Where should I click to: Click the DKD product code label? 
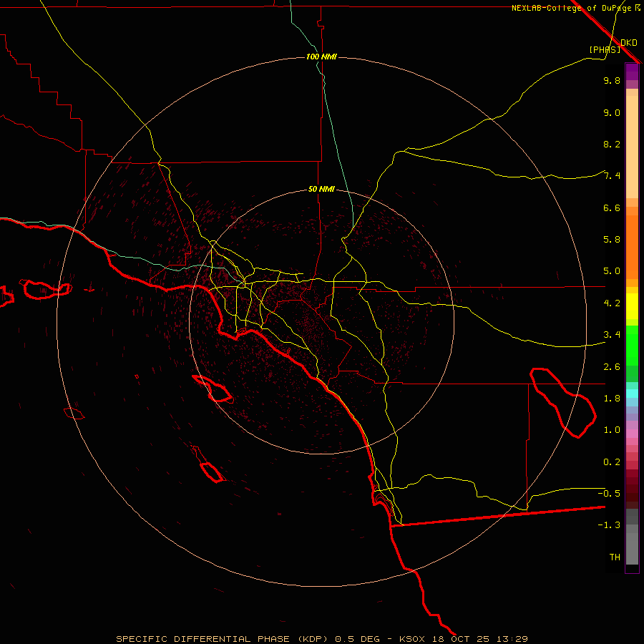pyautogui.click(x=629, y=42)
